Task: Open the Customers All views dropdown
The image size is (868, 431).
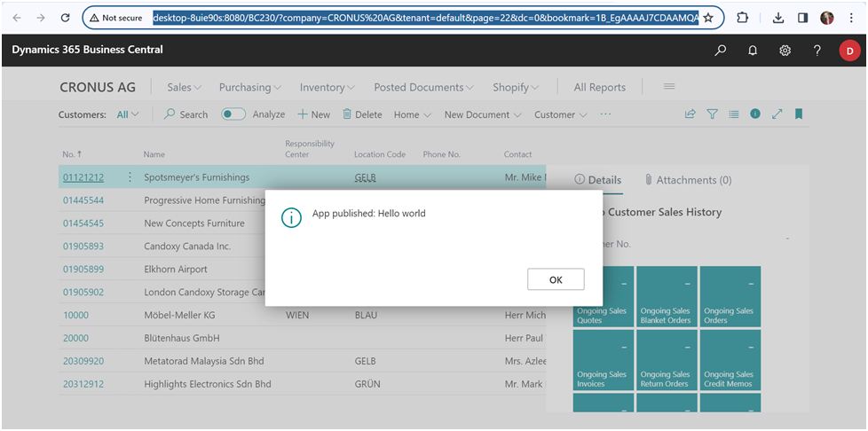Action: pos(128,114)
